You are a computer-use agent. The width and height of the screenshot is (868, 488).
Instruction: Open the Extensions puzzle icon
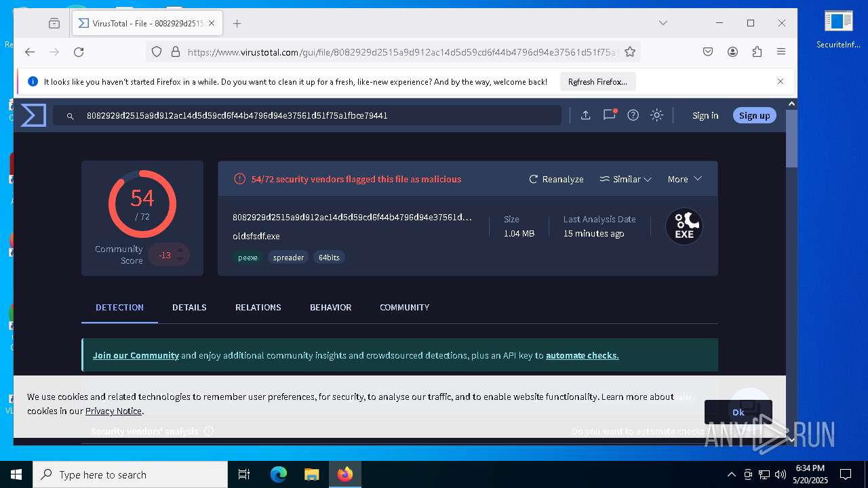(757, 52)
